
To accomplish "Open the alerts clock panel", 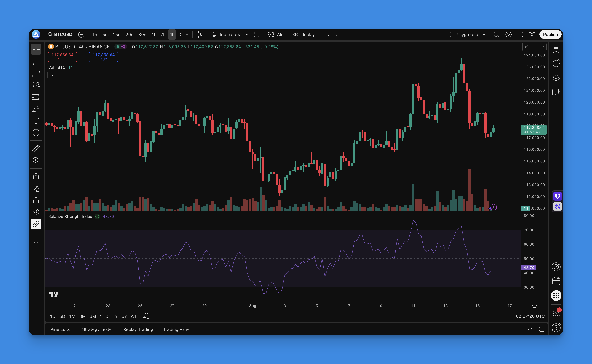I will [x=556, y=63].
